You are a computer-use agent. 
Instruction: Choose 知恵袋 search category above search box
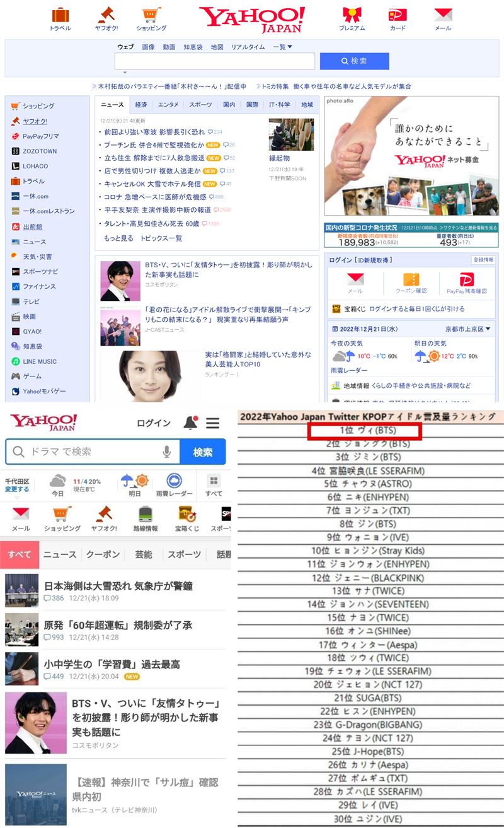tap(193, 47)
